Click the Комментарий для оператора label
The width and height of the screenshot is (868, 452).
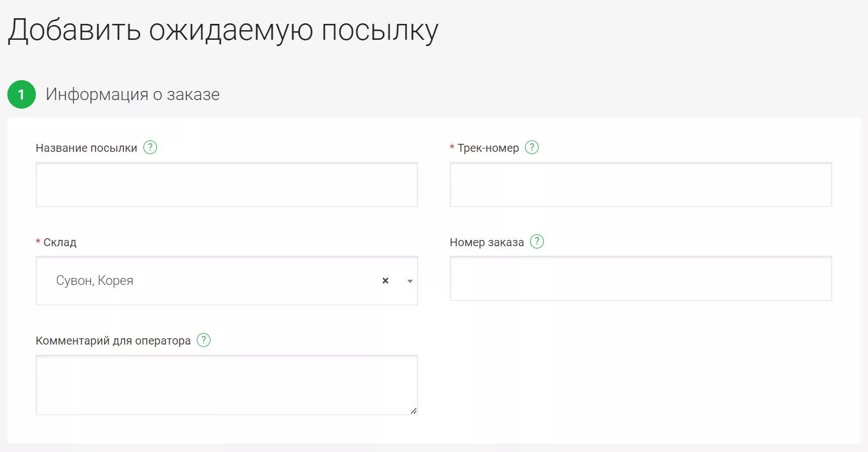coord(113,341)
